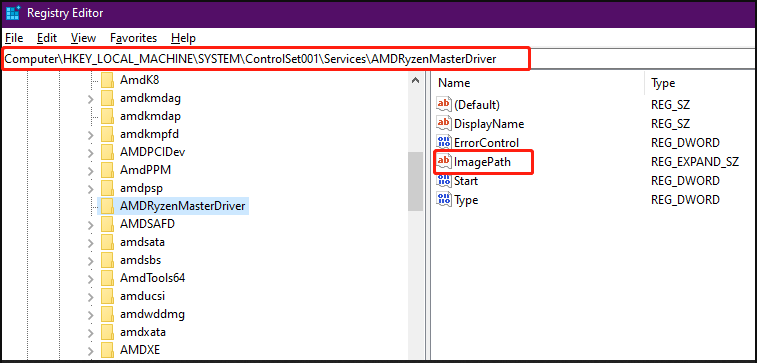The height and width of the screenshot is (363, 757).
Task: Select the AMDSAFD folder icon
Action: pyautogui.click(x=107, y=224)
